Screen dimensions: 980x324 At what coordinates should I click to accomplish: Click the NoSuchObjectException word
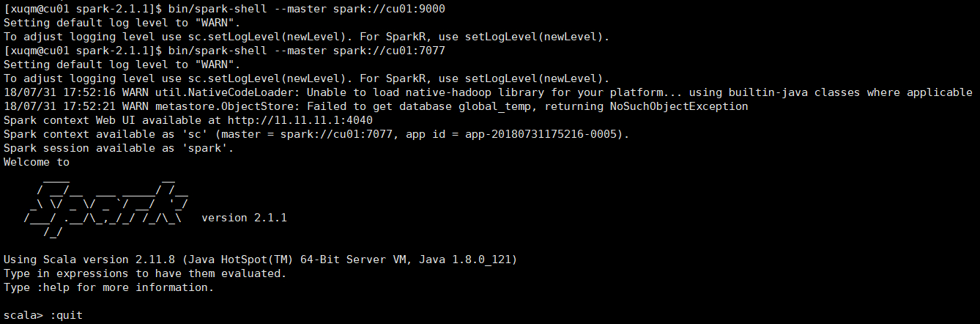[x=679, y=106]
